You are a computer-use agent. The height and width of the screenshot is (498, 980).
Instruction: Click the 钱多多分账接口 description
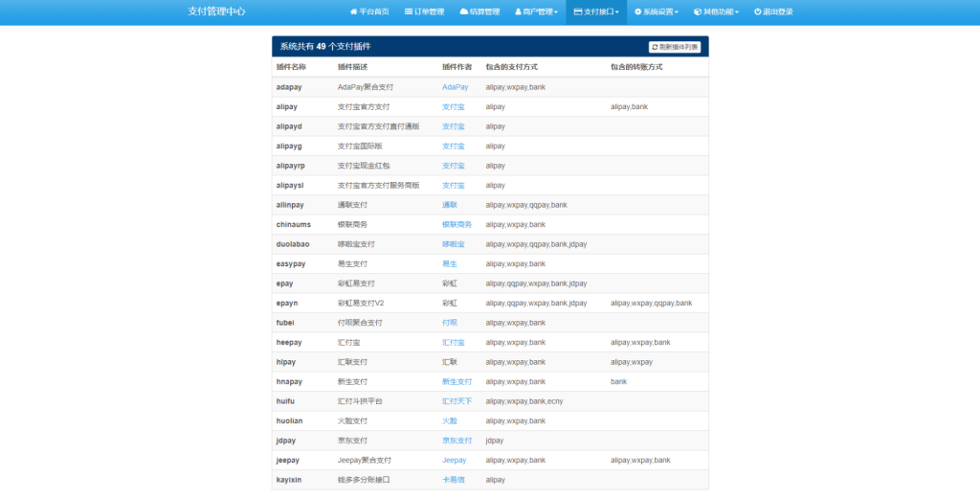[364, 480]
